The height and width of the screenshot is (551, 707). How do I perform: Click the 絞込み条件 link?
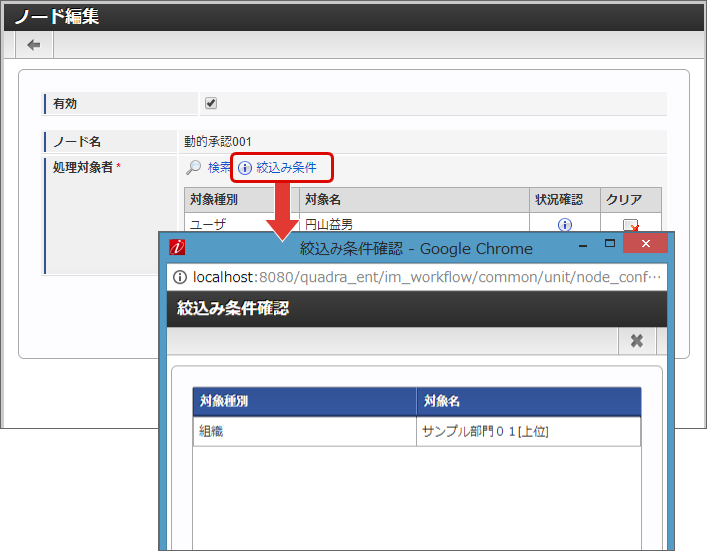(x=286, y=168)
